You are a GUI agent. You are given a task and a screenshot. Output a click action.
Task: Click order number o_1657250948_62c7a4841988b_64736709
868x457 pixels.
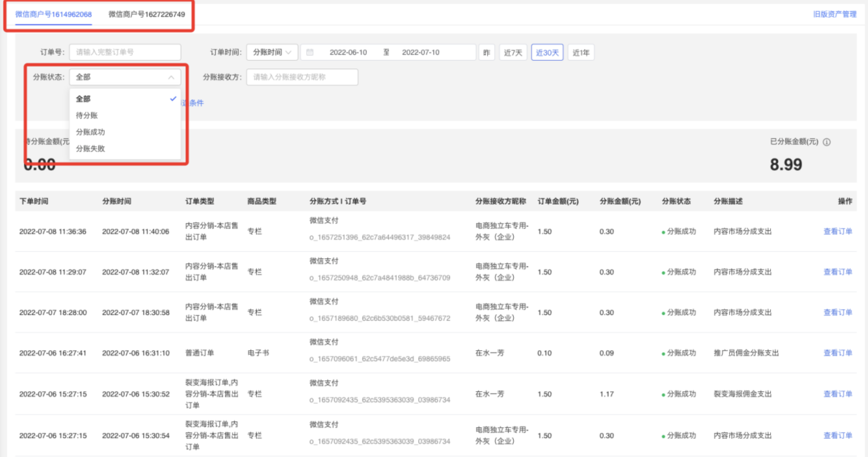coord(380,278)
